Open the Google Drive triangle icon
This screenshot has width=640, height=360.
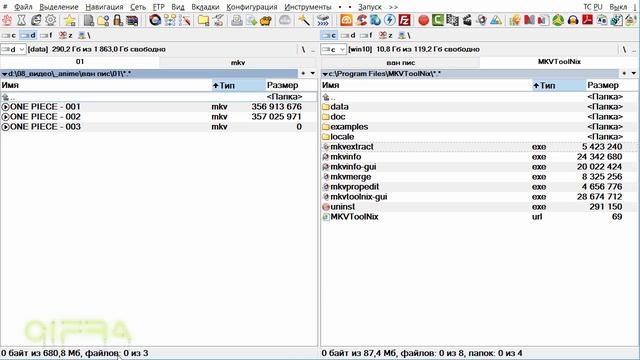496,20
